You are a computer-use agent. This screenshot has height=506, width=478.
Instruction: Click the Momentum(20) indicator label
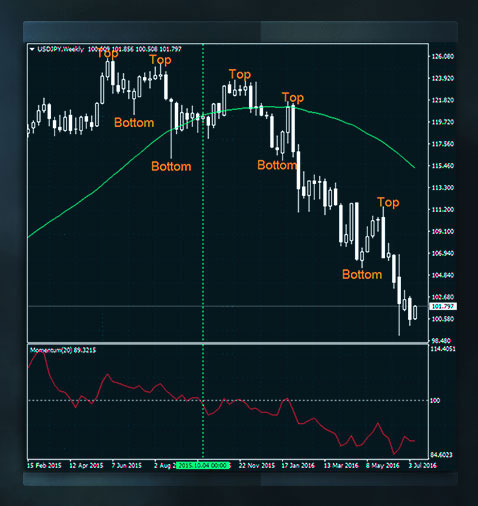(x=63, y=350)
